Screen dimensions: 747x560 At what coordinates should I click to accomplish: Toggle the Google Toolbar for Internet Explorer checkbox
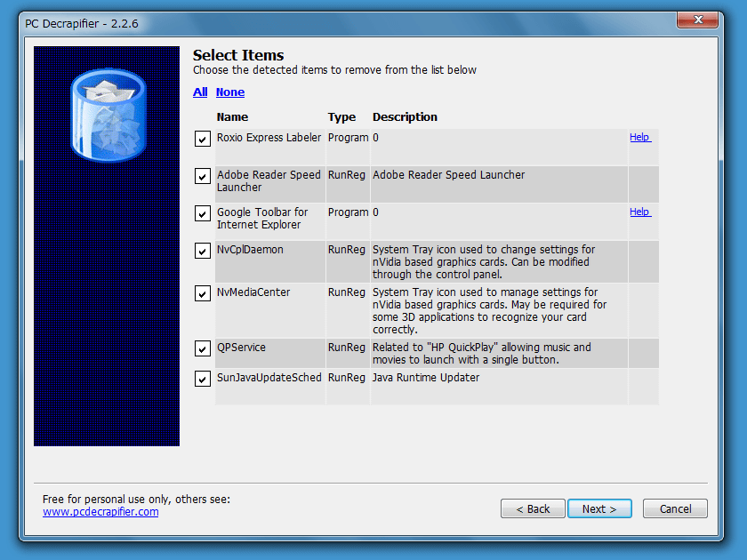[203, 213]
